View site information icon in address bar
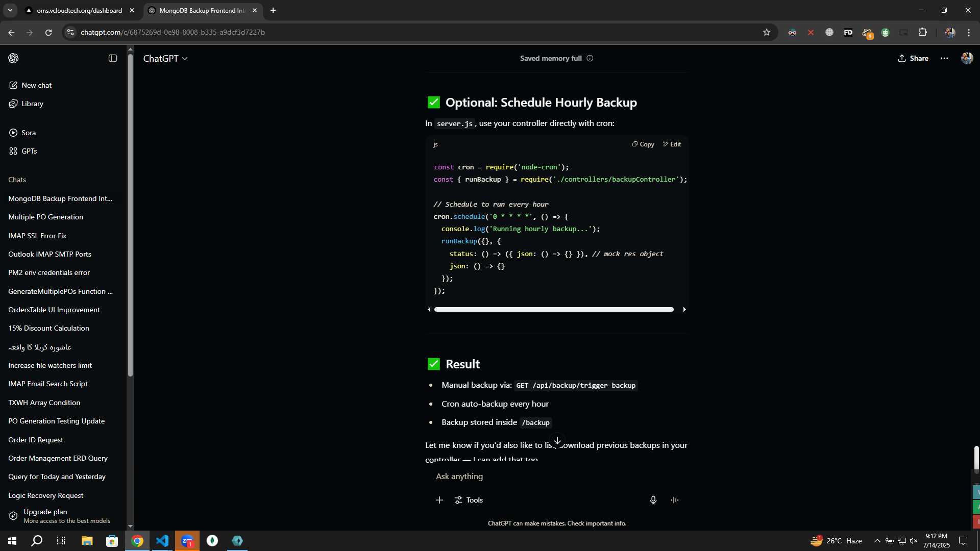This screenshot has height=551, width=980. (70, 32)
